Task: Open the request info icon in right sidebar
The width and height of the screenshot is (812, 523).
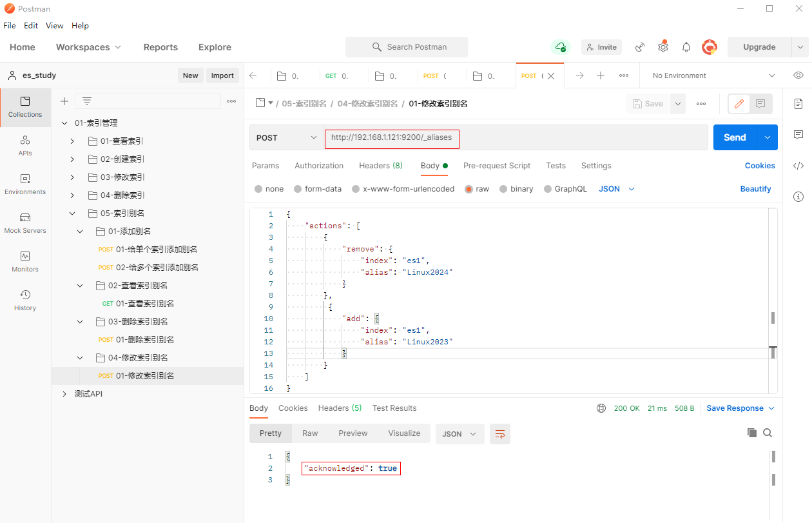Action: [x=798, y=196]
